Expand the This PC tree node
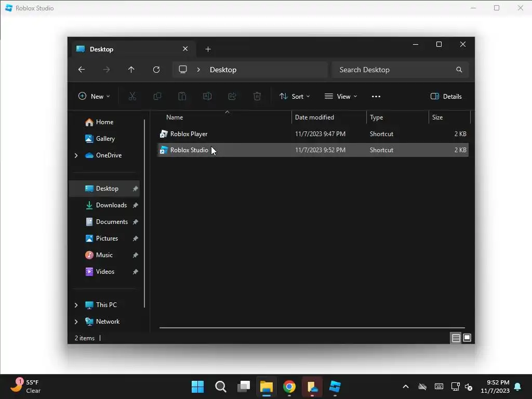The height and width of the screenshot is (399, 532). click(x=76, y=305)
